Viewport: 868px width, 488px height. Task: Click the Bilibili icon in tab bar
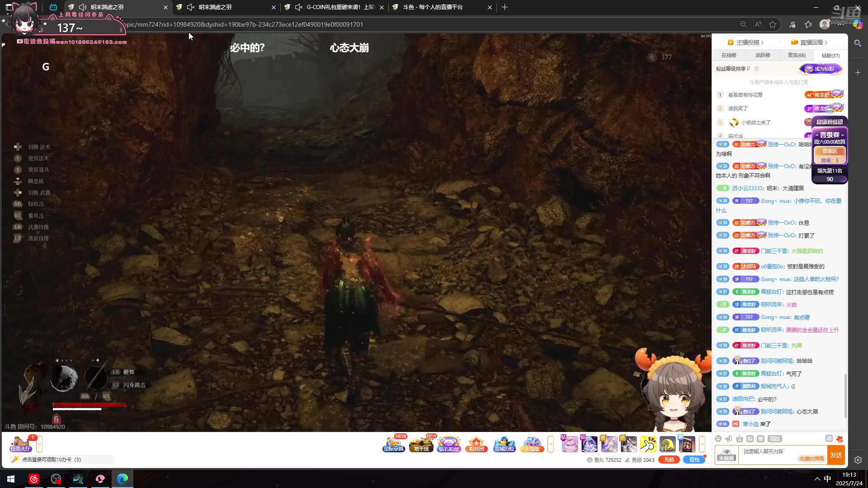[x=53, y=7]
